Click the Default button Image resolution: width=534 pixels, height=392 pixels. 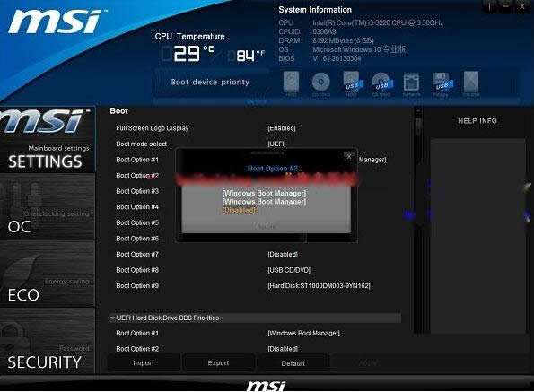tap(293, 363)
